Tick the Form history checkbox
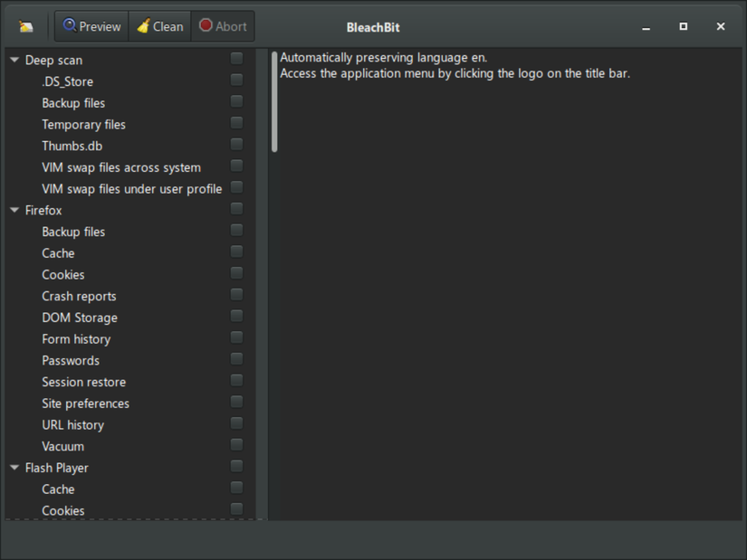The width and height of the screenshot is (747, 560). pos(236,337)
